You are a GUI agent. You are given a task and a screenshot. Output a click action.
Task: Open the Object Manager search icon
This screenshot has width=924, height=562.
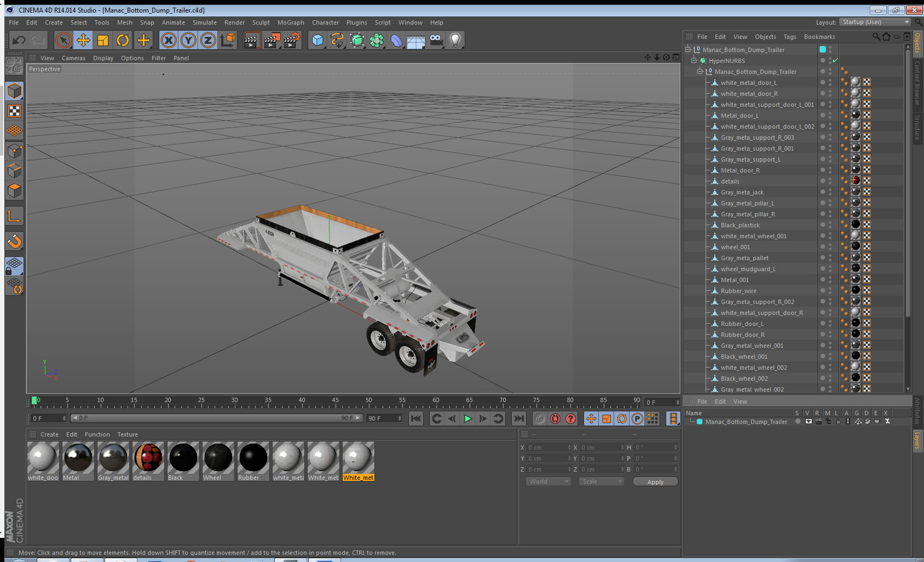(x=876, y=37)
